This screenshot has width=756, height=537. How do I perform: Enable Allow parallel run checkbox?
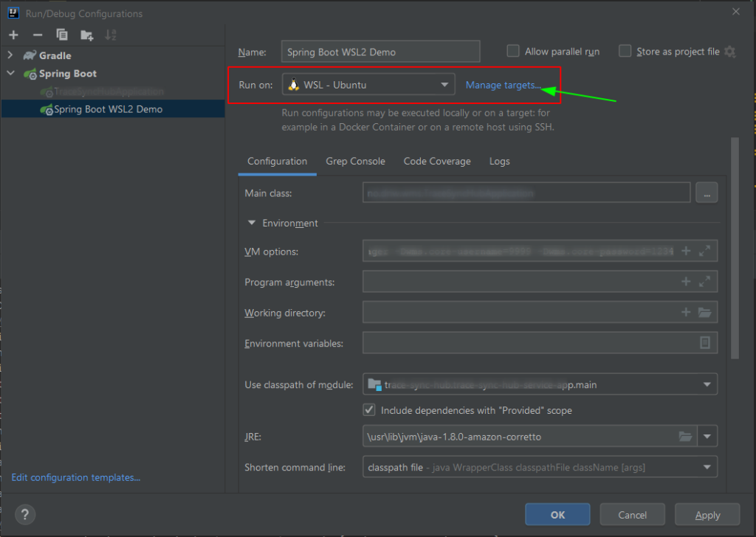513,51
